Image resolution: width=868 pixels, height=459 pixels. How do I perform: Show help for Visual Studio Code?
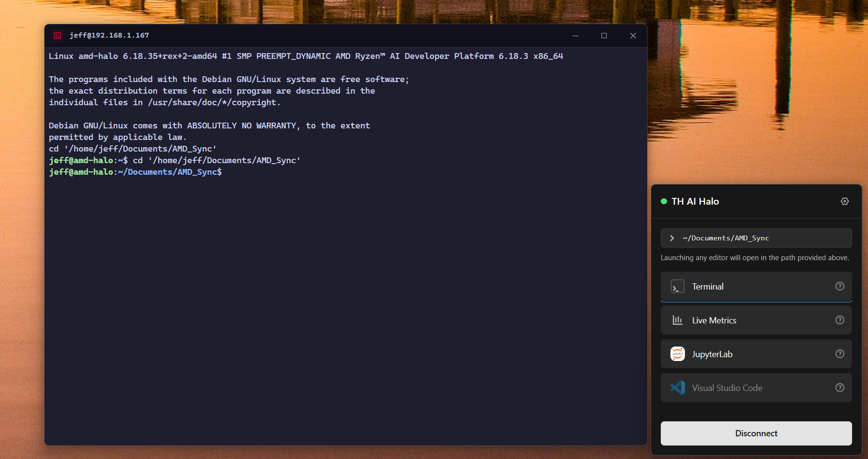840,388
